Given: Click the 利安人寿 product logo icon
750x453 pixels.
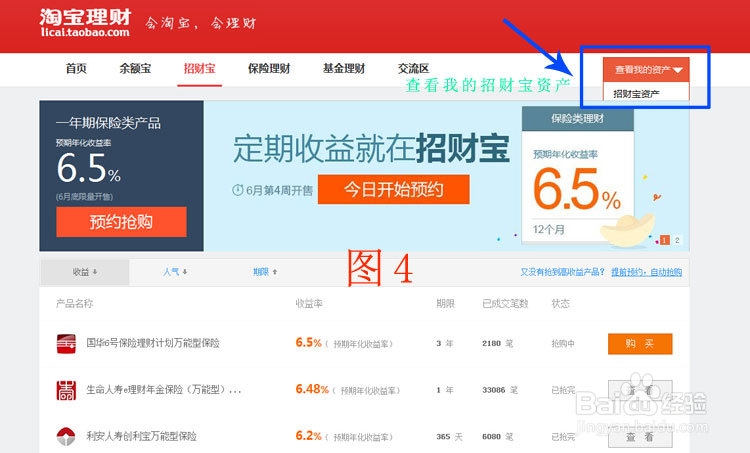Looking at the screenshot, I should pyautogui.click(x=66, y=436).
